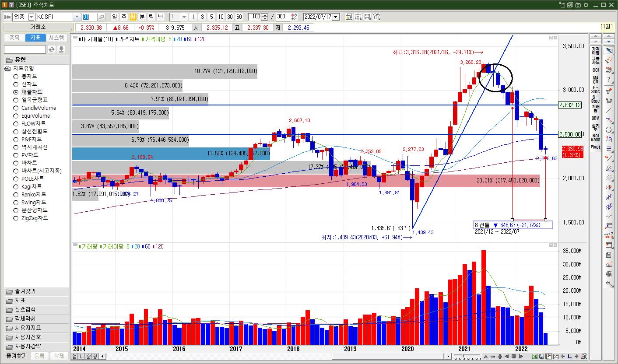This screenshot has height=364, width=618.
Task: Click the stop square at the bottom
Action: pyautogui.click(x=513, y=356)
